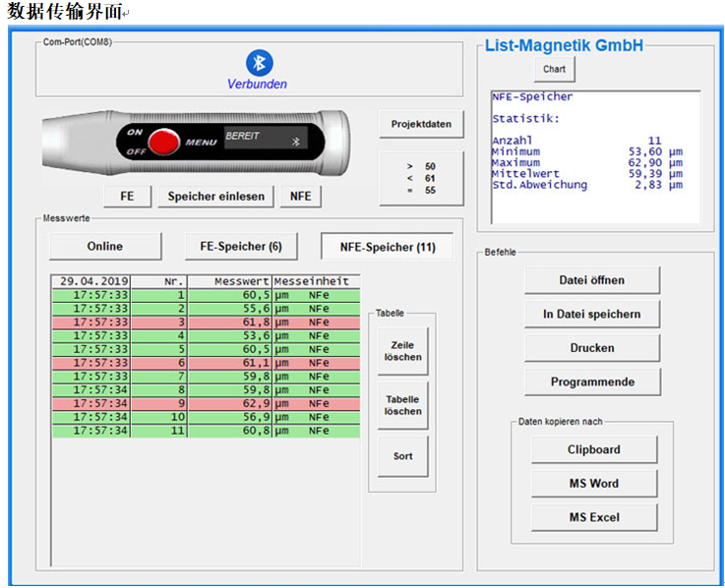
Task: Click Speicher einlesen to read memory
Action: [x=216, y=197]
